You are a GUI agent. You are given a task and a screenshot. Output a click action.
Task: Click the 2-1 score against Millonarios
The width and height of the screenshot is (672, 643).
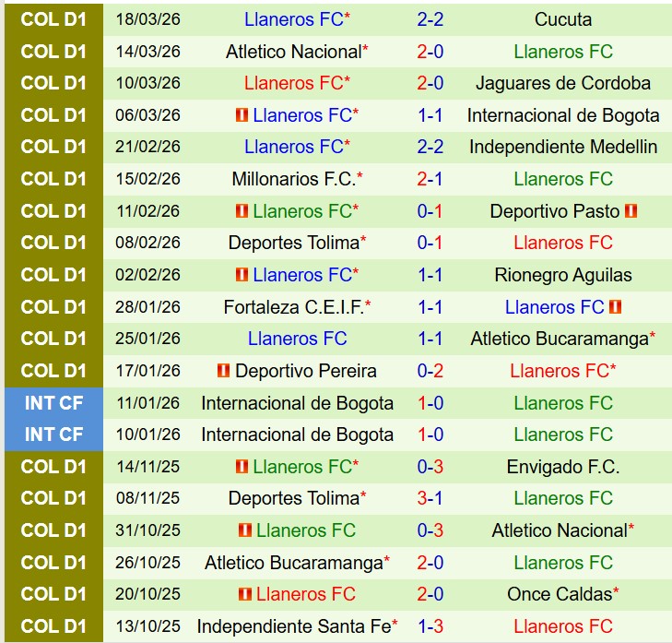(x=430, y=179)
